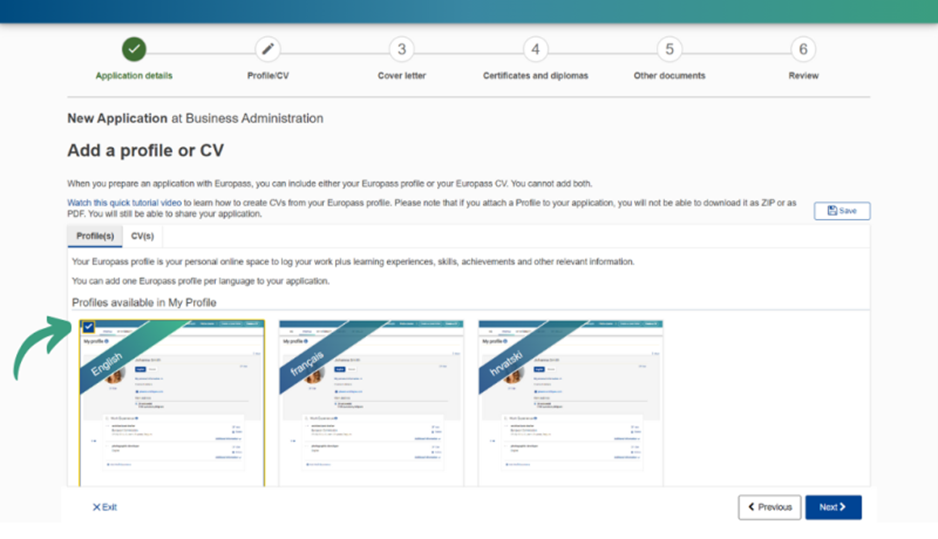Click 'New Application at Business Administration' text

click(195, 118)
